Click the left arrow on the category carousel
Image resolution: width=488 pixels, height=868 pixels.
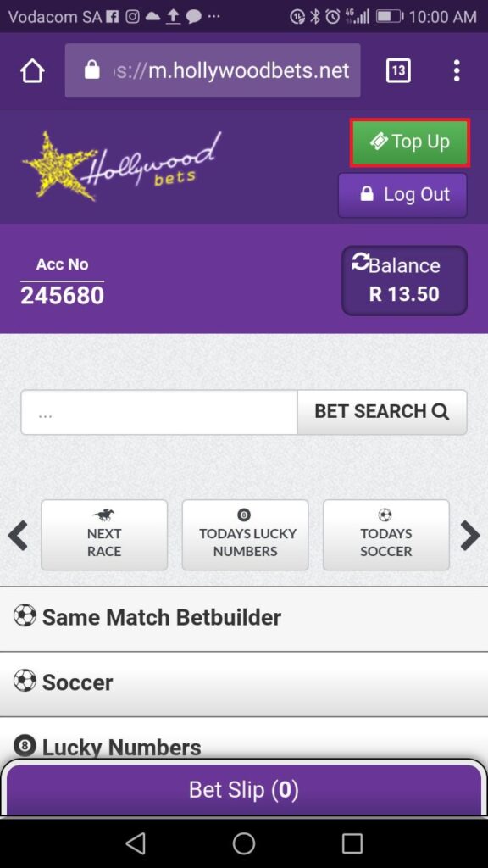[x=18, y=536]
